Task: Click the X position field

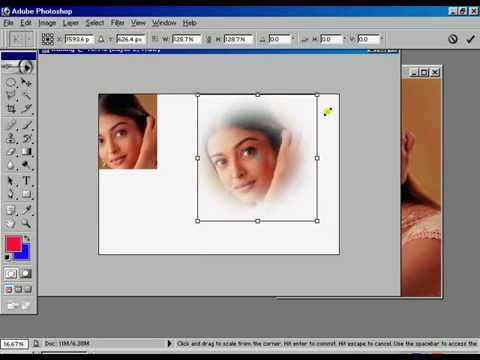Action: pyautogui.click(x=78, y=39)
